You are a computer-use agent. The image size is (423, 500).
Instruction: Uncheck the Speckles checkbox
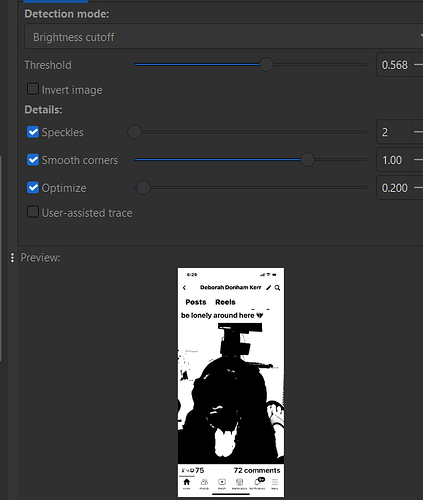pos(33,132)
